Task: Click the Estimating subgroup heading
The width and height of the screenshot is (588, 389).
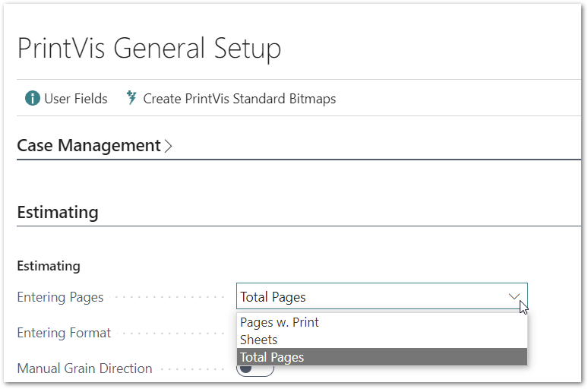Action: click(49, 266)
